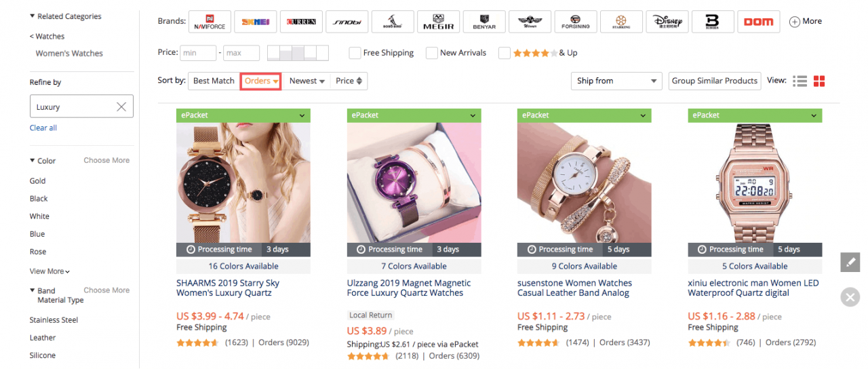Switch to list view icon
The image size is (868, 369).
800,81
